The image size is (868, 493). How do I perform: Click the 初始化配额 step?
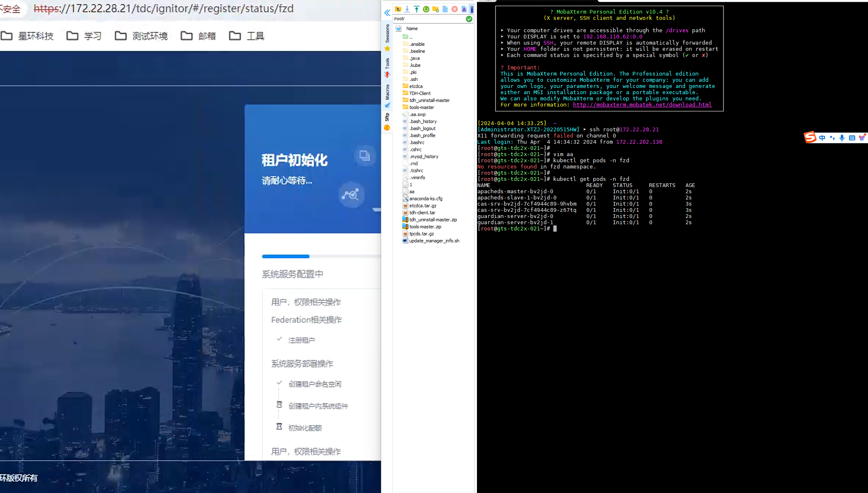click(x=305, y=428)
